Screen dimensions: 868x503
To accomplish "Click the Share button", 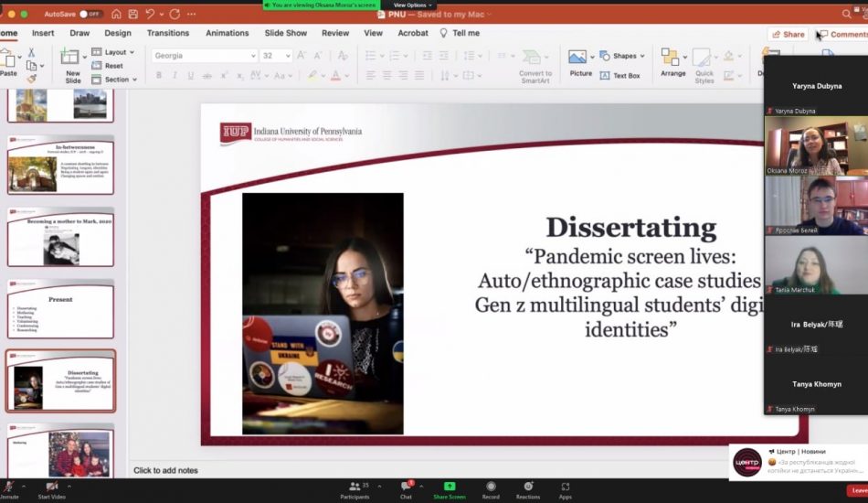I will (x=788, y=35).
